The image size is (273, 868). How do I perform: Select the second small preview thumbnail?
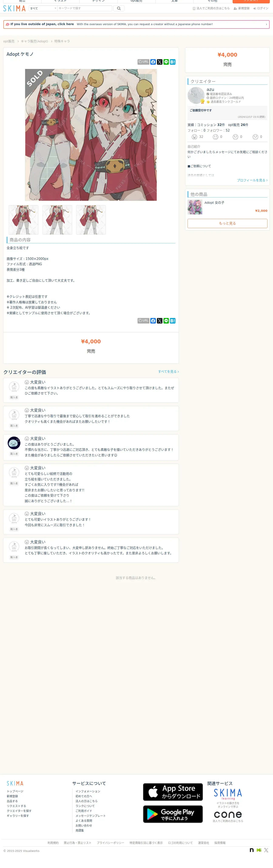pyautogui.click(x=57, y=220)
